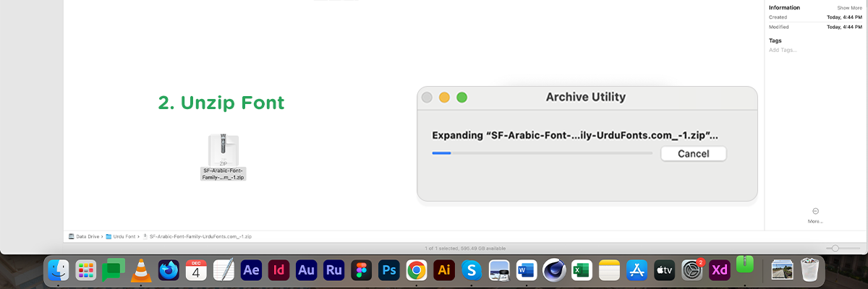
Task: Open Figma from the Dock
Action: click(362, 270)
